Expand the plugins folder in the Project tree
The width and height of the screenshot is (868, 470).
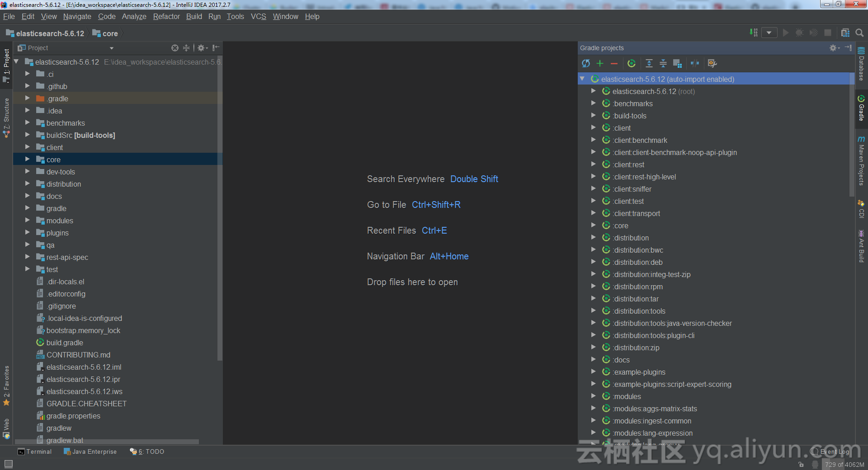[27, 232]
